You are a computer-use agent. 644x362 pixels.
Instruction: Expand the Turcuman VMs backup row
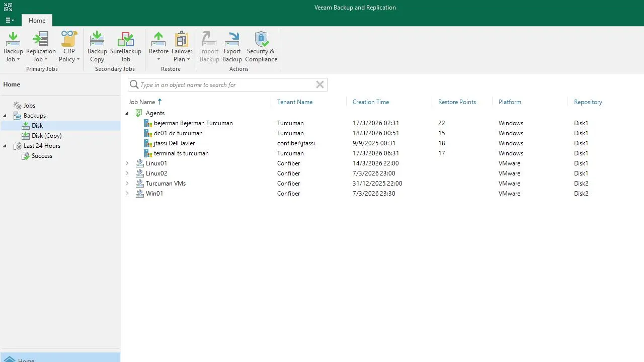point(127,184)
